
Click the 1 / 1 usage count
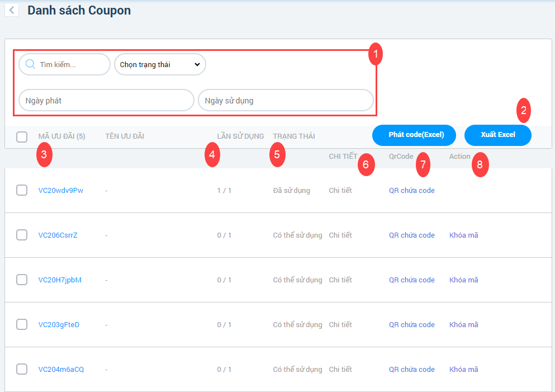[x=224, y=191]
